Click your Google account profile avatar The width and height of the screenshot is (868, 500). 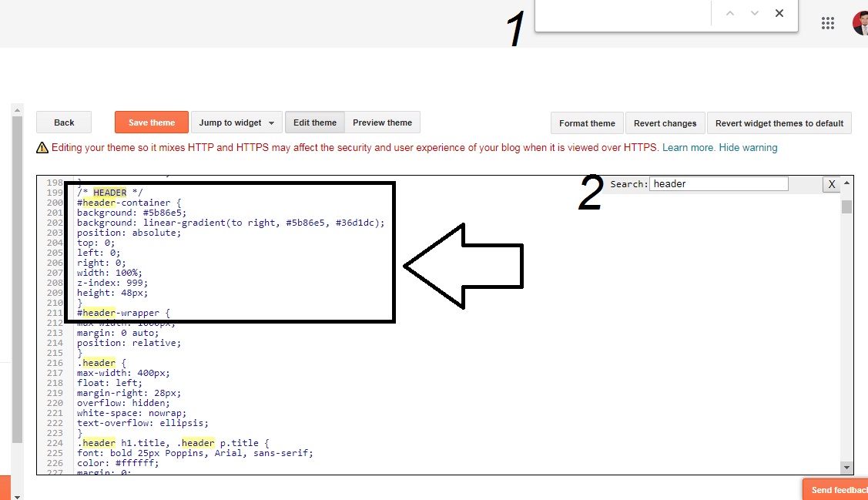pyautogui.click(x=860, y=23)
